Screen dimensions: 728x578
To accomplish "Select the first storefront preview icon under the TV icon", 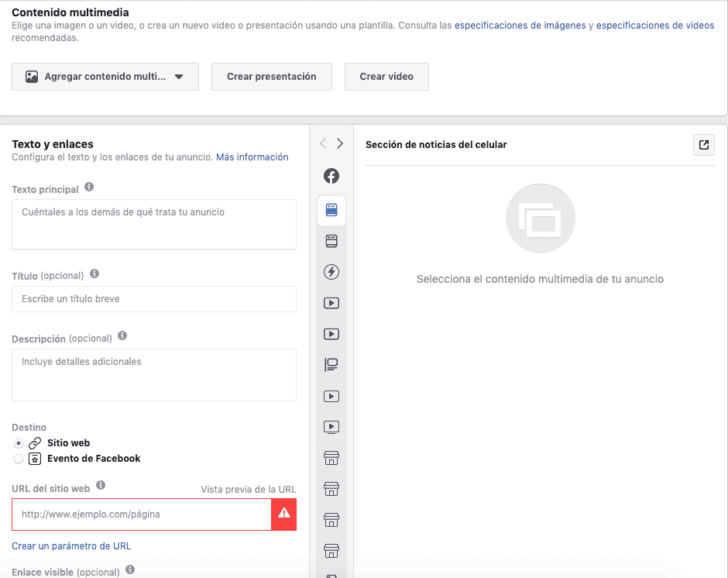I will 331,458.
